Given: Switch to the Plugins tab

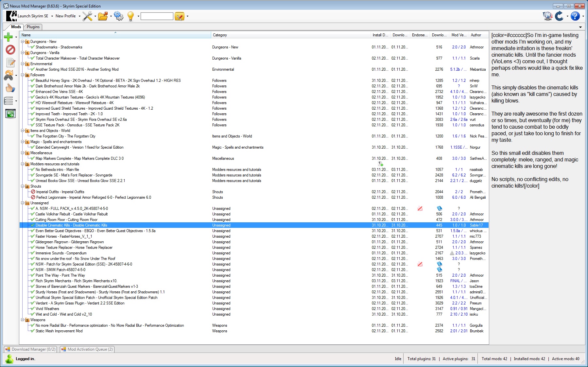Looking at the screenshot, I should point(33,27).
